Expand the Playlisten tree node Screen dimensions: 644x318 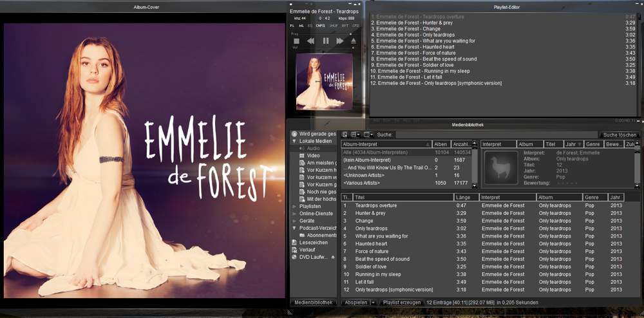tap(294, 206)
